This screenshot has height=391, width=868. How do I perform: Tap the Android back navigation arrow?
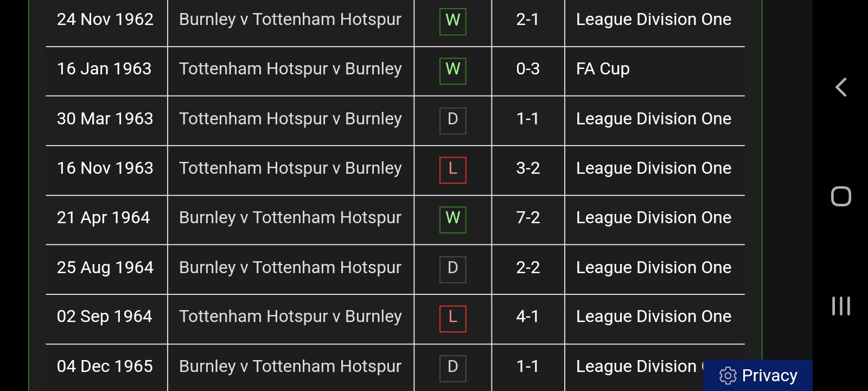(x=841, y=87)
